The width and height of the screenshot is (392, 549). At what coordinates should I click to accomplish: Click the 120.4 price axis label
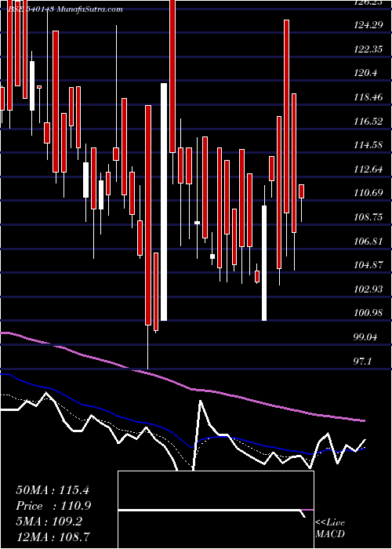click(365, 73)
